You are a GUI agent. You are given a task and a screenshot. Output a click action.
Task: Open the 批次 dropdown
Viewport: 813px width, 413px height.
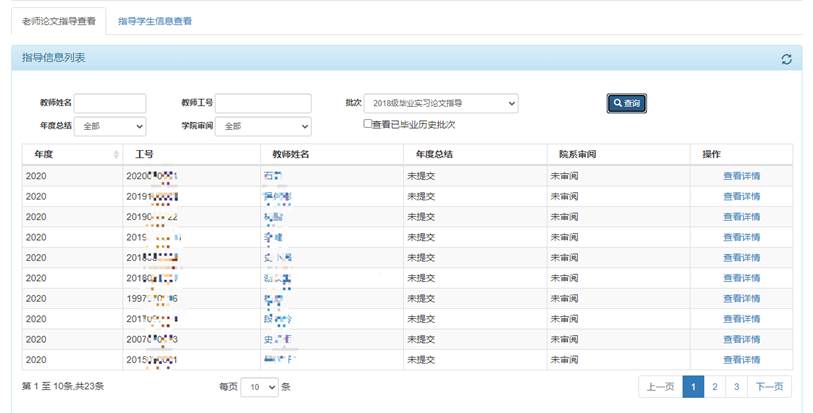[441, 103]
